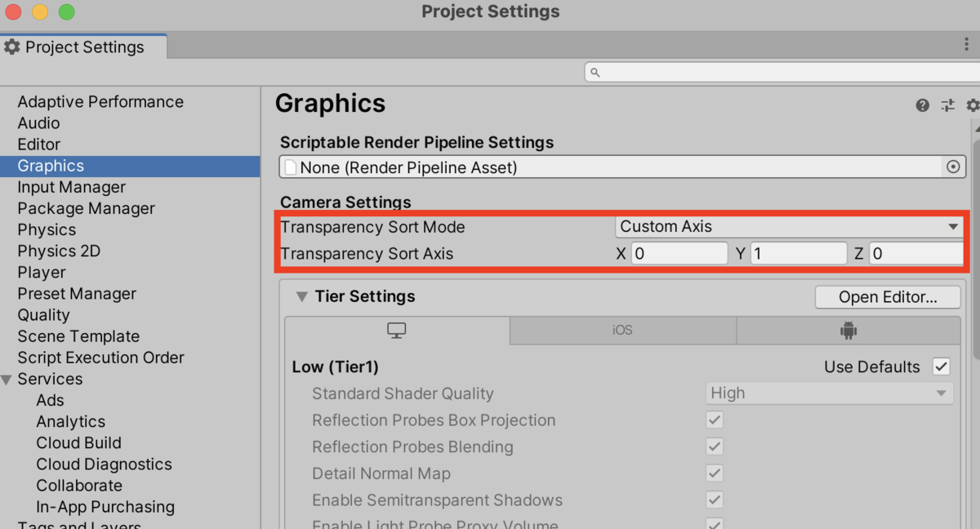Viewport: 980px width, 529px height.
Task: Select Cloud Build under Services
Action: coord(78,442)
